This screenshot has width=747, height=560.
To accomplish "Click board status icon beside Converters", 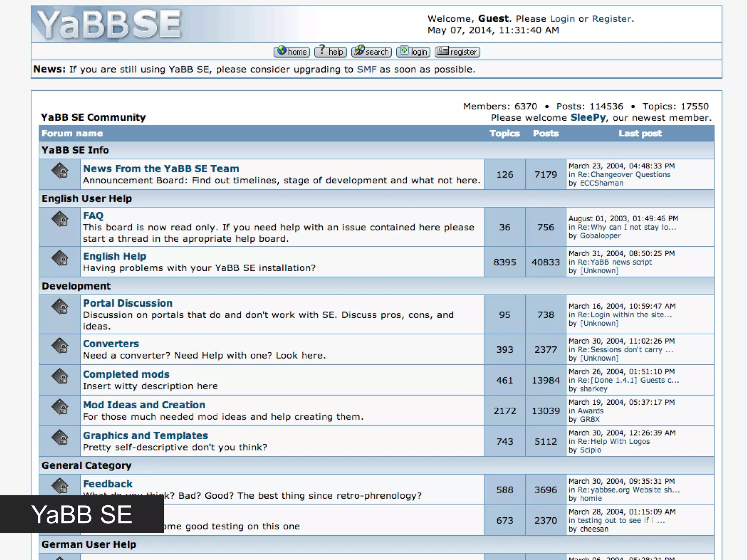I will (x=60, y=346).
